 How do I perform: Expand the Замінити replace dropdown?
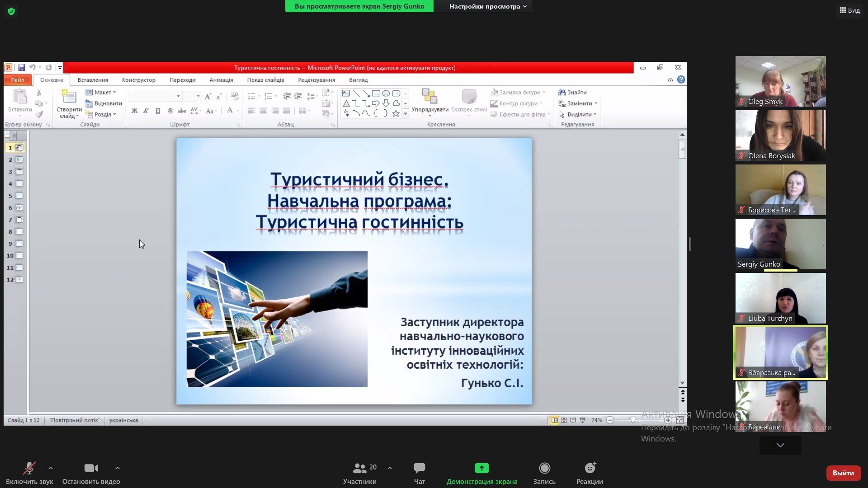(x=596, y=103)
